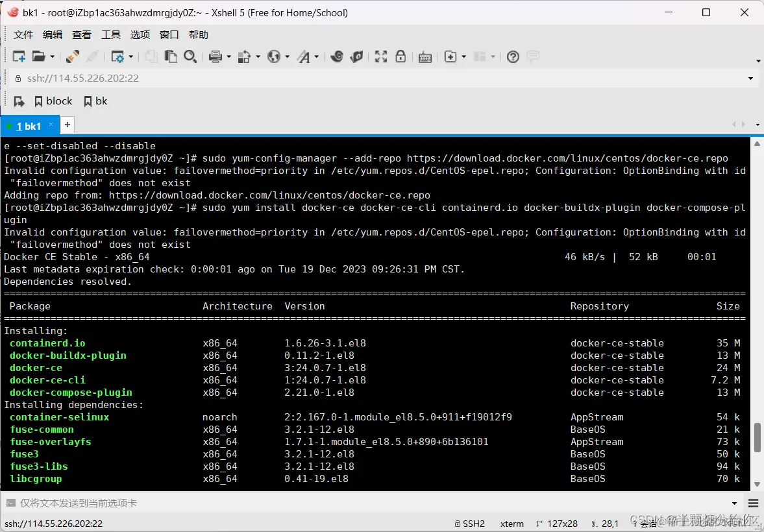Click the containerd.io package name
Viewport: 764px width, 532px height.
(x=47, y=343)
